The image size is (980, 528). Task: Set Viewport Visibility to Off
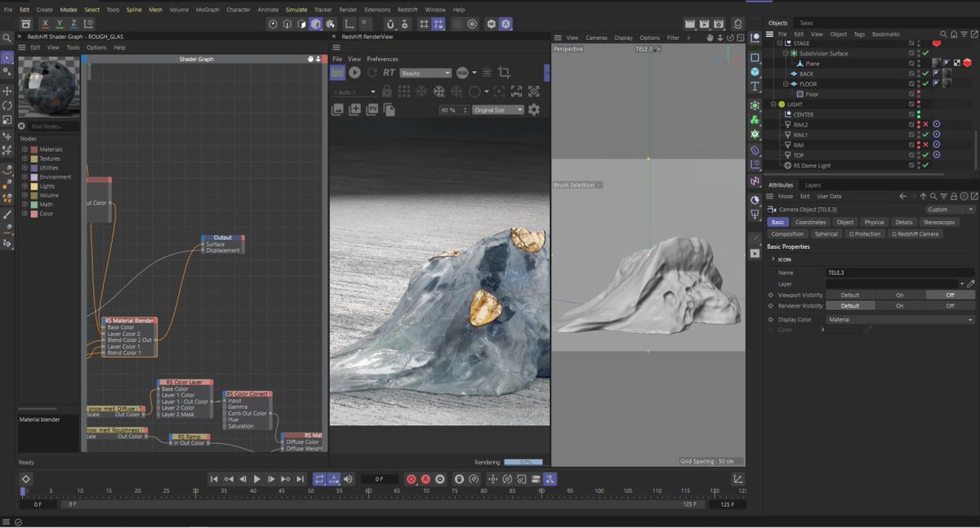coord(950,295)
